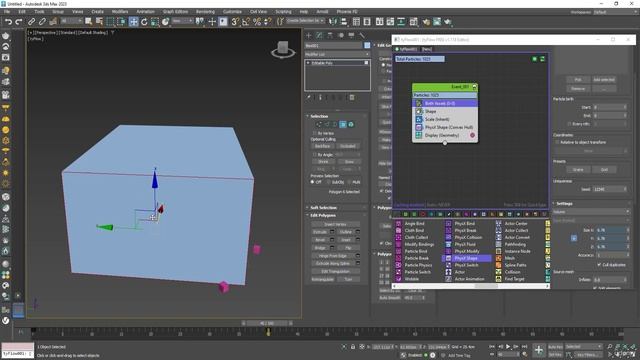The height and width of the screenshot is (360, 640).
Task: Click the Insert Vertex button
Action: 336,224
